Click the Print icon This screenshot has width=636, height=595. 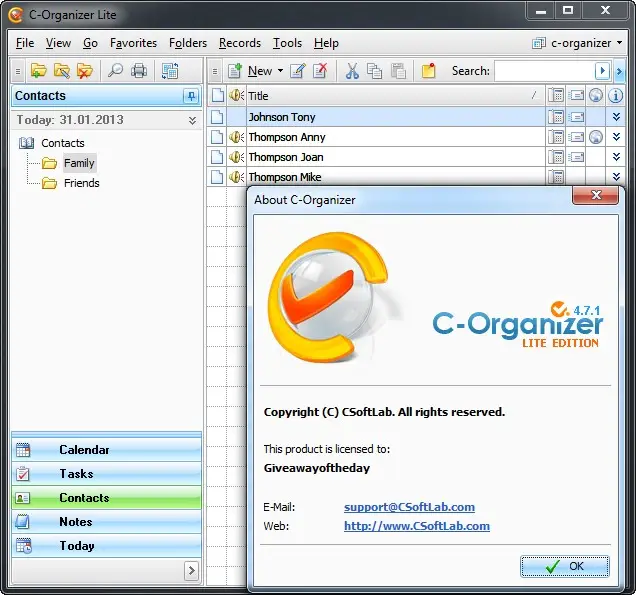click(x=139, y=71)
